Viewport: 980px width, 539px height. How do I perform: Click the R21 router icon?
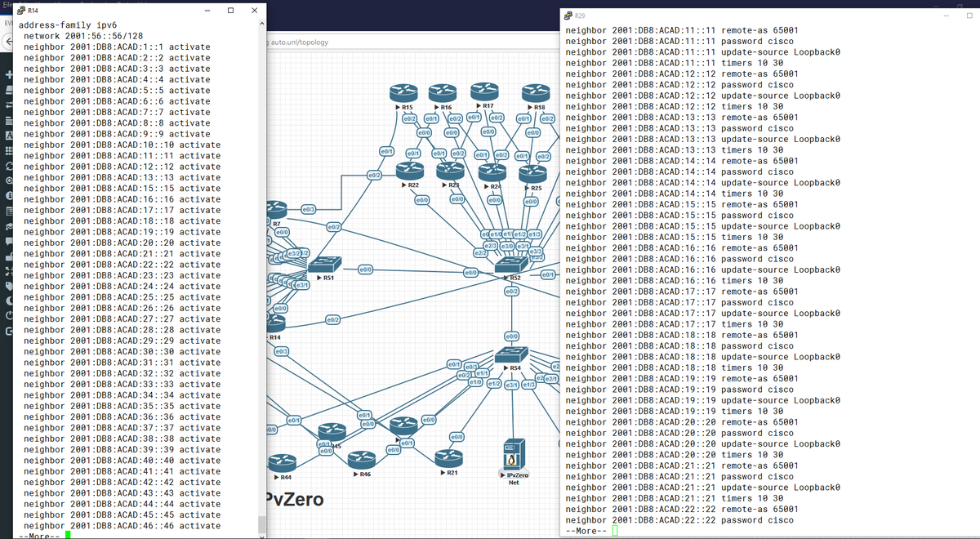point(448,459)
